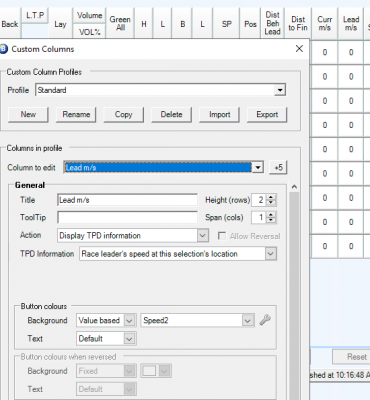Click the Volume column header

click(89, 16)
